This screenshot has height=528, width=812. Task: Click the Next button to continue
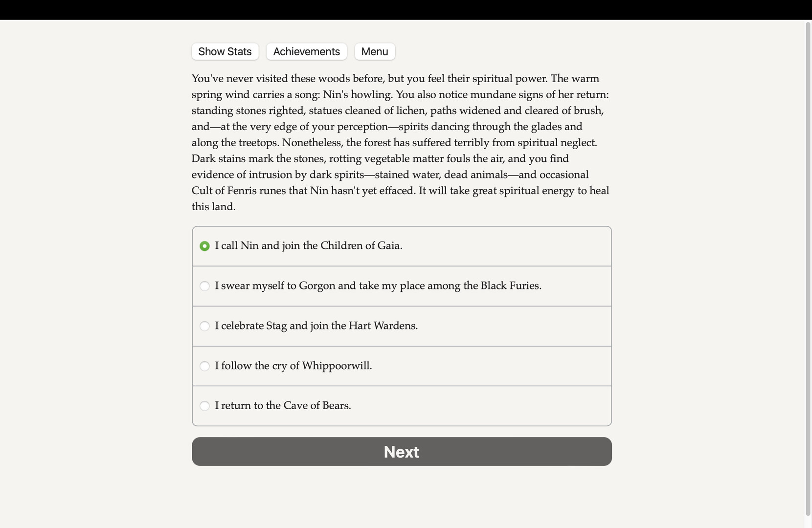[x=401, y=451]
